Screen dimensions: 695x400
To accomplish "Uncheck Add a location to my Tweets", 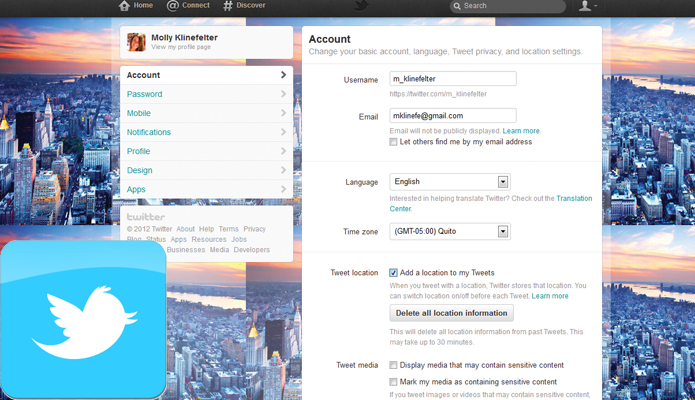I will click(393, 273).
